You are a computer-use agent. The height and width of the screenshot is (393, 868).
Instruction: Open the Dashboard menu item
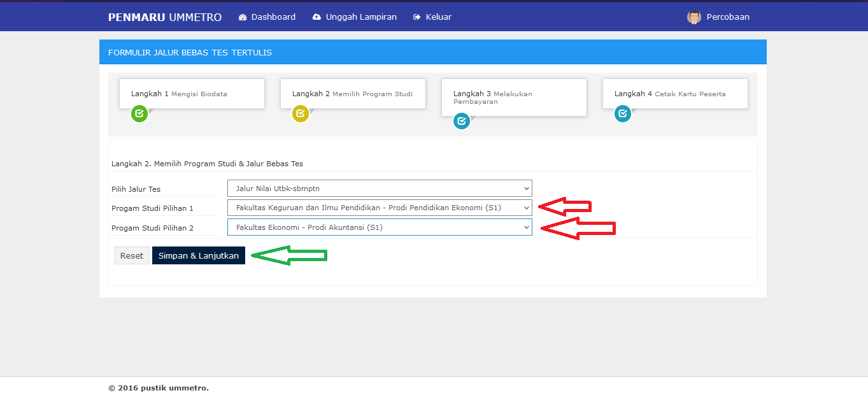tap(273, 17)
